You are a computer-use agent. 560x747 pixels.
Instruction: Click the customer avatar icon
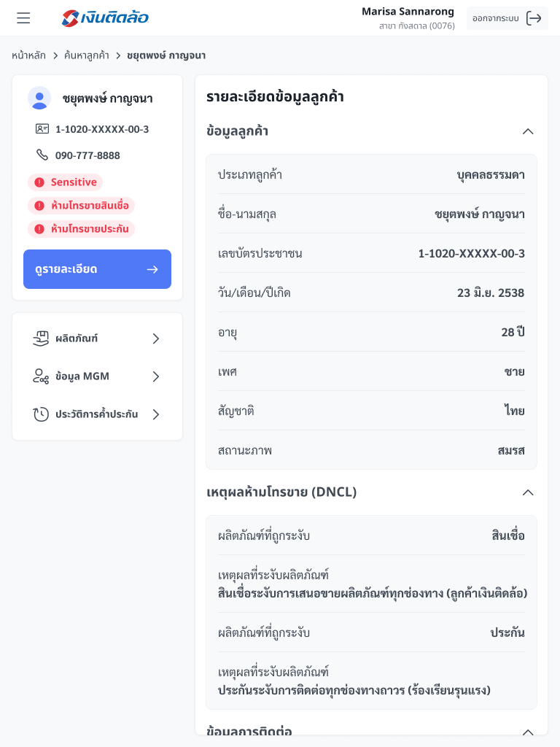point(39,98)
